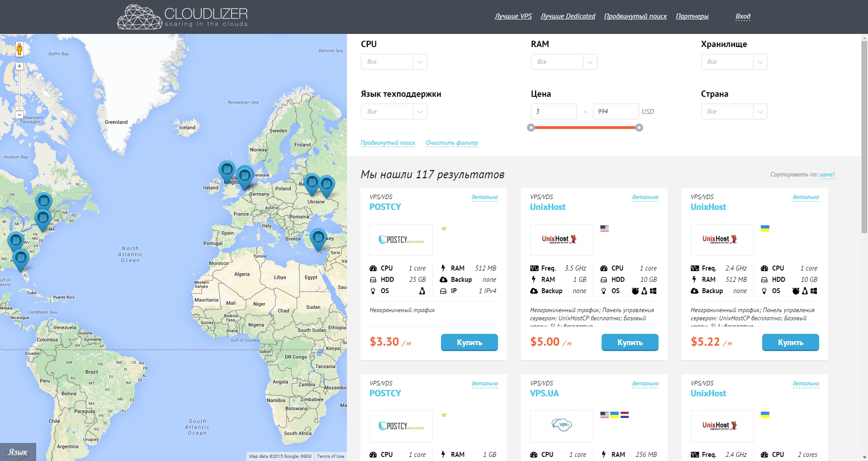The width and height of the screenshot is (868, 461).
Task: Open Партнеры menu item
Action: tap(692, 16)
